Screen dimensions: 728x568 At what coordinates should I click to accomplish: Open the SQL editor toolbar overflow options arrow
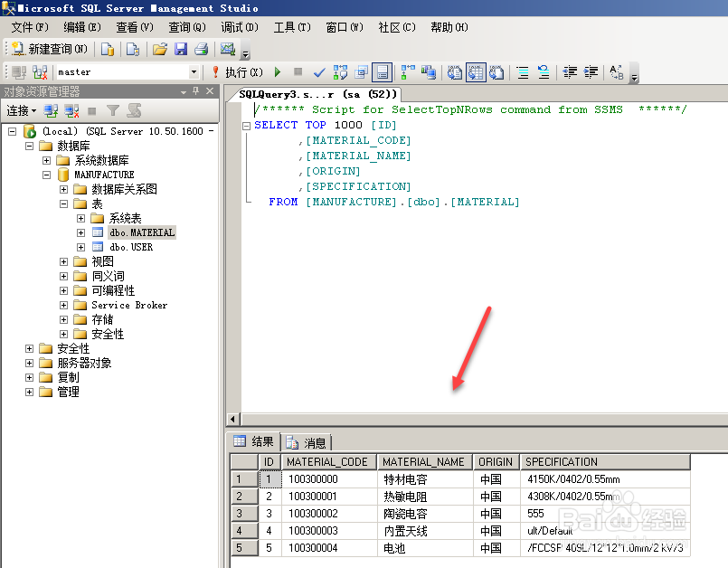tap(634, 74)
